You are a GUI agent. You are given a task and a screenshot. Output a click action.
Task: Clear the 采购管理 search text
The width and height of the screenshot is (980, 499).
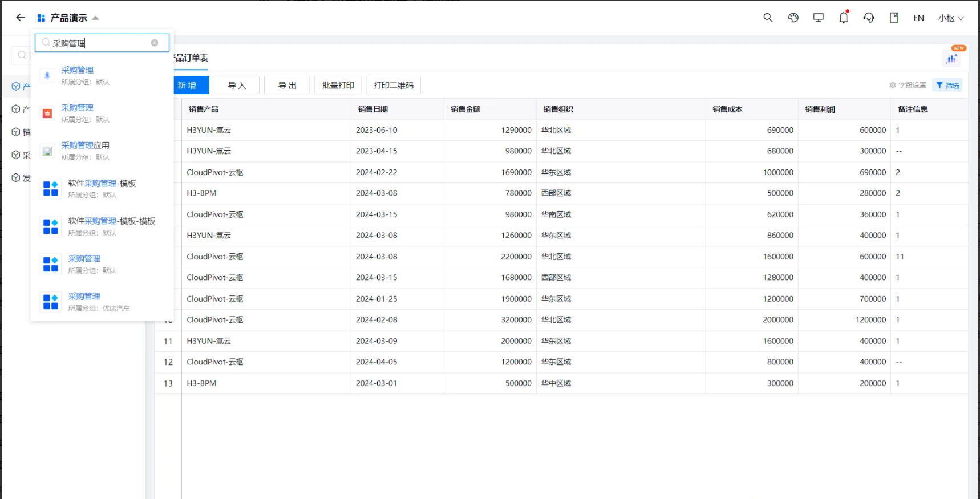[x=155, y=43]
